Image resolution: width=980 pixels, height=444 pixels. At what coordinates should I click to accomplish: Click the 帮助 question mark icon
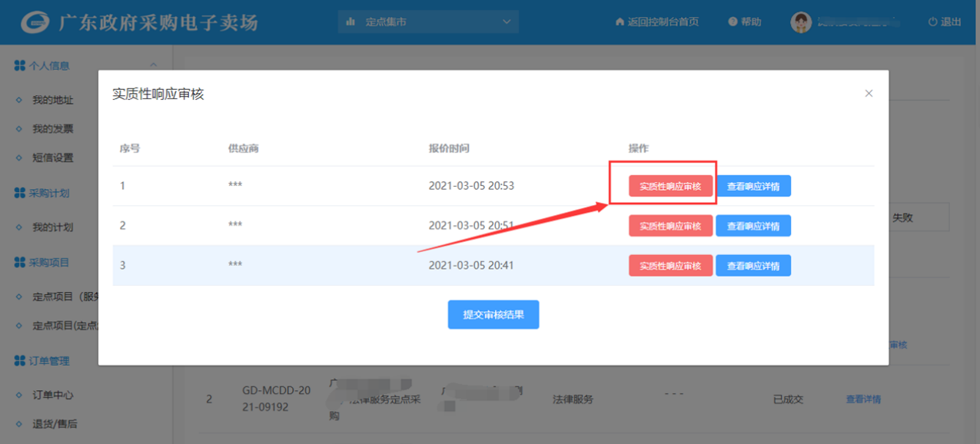(733, 22)
